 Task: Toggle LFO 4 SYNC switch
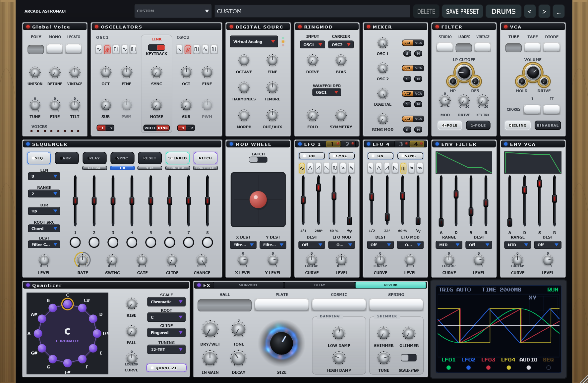[411, 156]
